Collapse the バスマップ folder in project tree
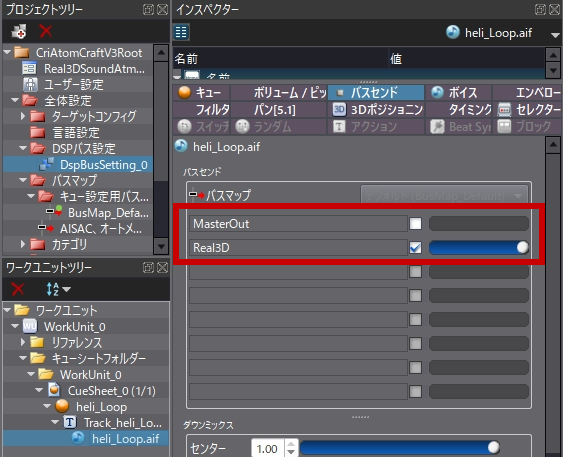 tap(23, 180)
